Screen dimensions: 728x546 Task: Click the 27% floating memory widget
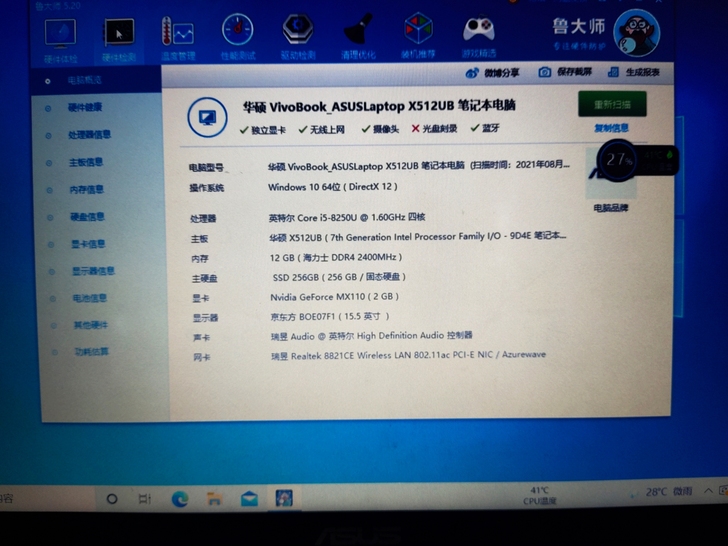tap(619, 160)
